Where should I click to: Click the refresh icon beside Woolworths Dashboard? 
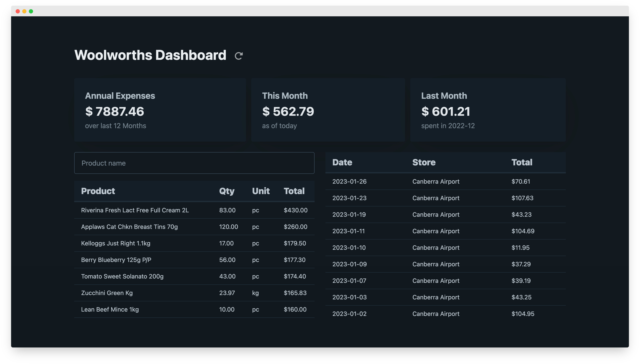[x=239, y=56]
